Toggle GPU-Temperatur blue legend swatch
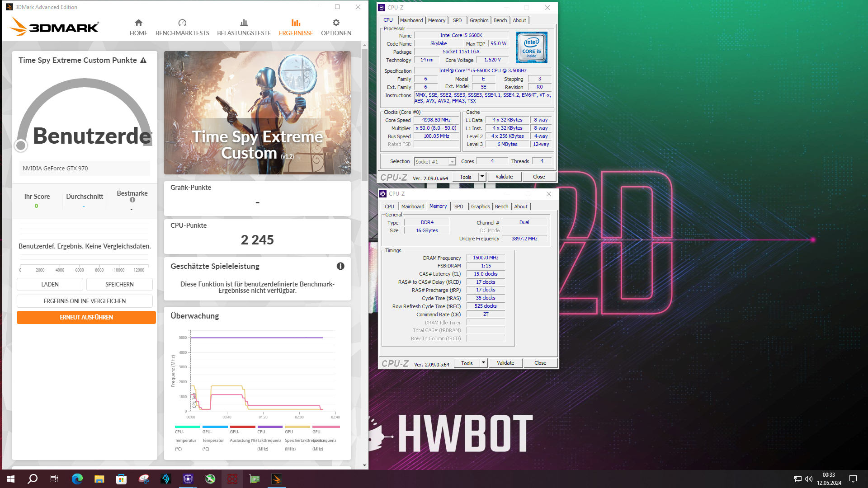 pyautogui.click(x=215, y=427)
